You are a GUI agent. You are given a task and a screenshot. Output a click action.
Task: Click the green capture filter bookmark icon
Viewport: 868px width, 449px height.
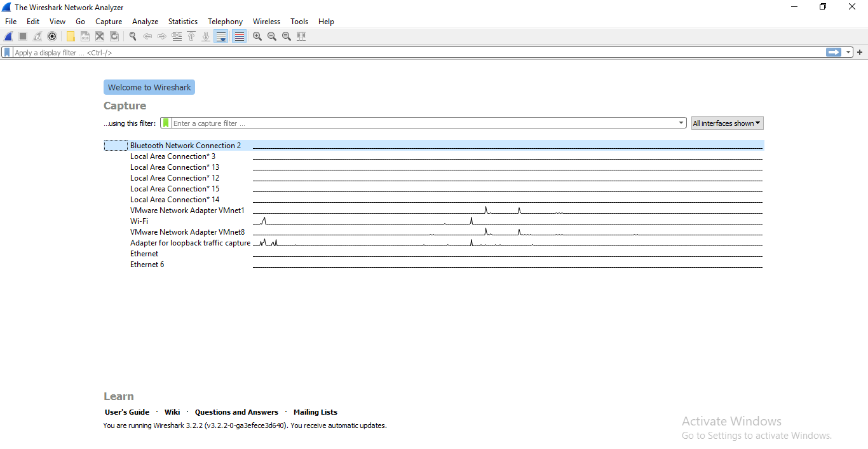166,123
